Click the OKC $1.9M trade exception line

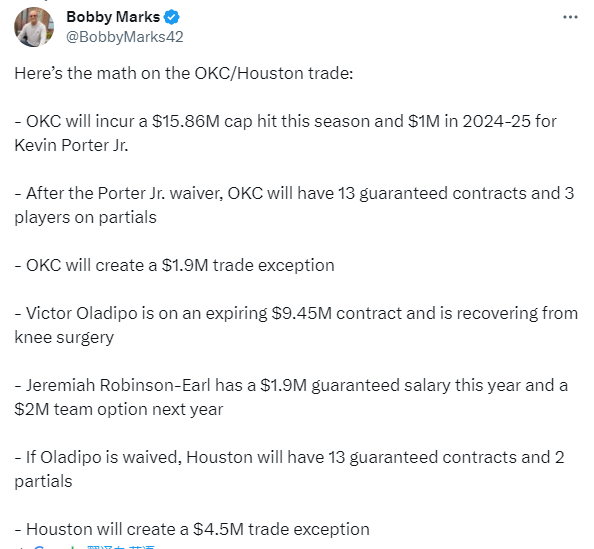click(x=175, y=265)
